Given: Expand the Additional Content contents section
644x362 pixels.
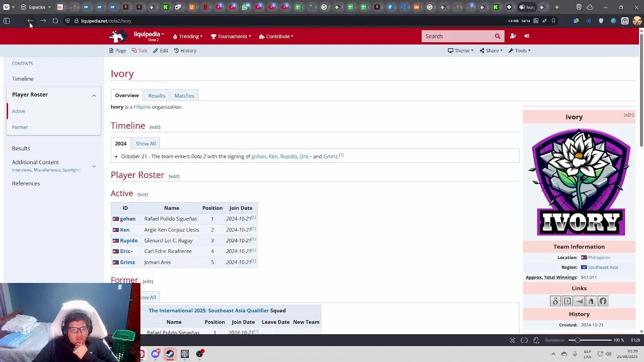Looking at the screenshot, I should 94,166.
